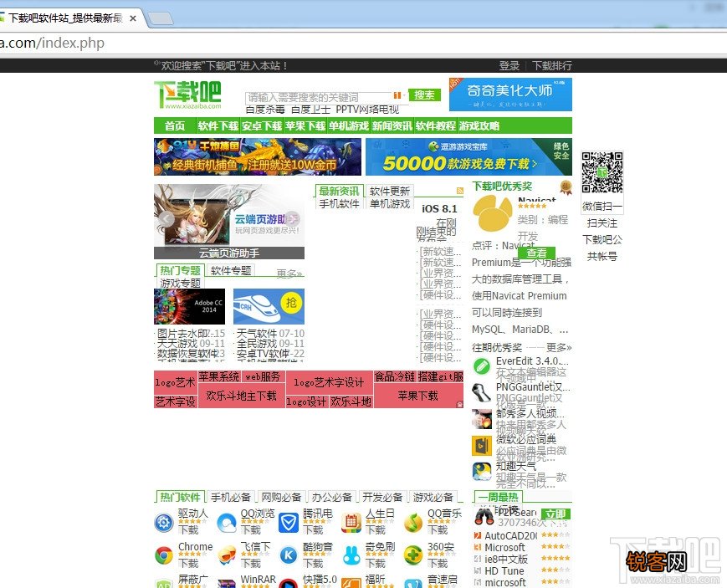Viewport: 727px width, 588px height.
Task: Switch to the 手机软件 tab
Action: (339, 203)
